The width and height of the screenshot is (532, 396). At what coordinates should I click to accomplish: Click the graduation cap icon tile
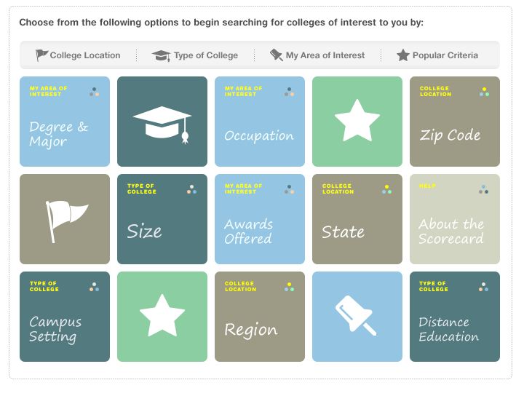pos(162,122)
